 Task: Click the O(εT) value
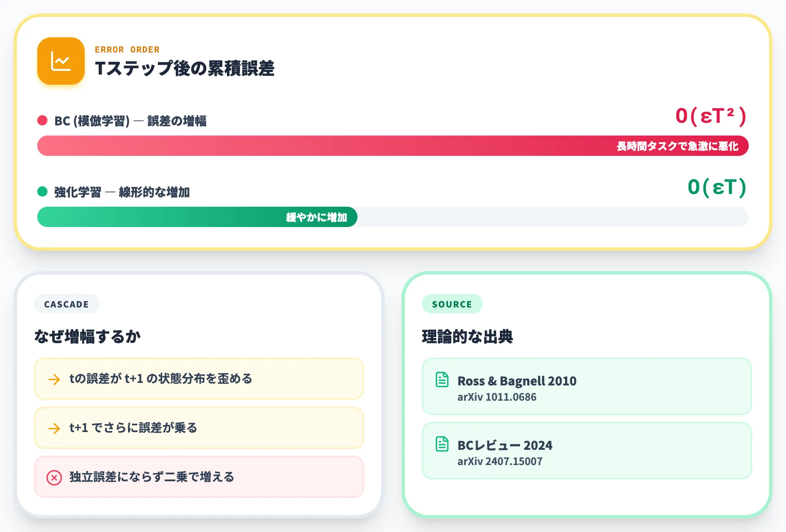point(717,187)
